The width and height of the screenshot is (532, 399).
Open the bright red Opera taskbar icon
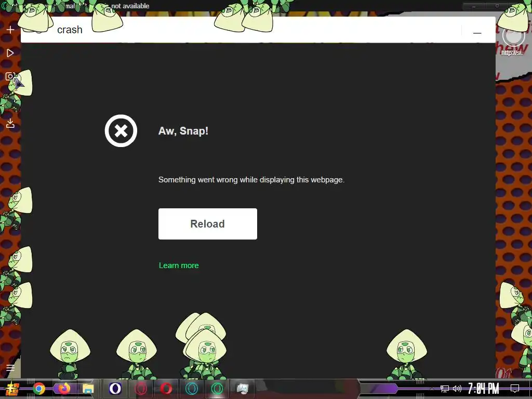[166, 389]
